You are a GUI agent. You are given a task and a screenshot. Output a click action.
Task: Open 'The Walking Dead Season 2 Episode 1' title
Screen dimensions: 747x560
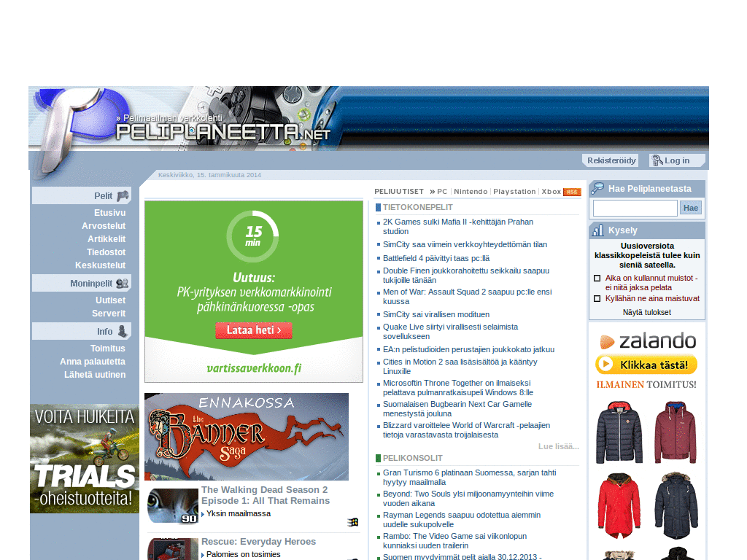click(266, 495)
